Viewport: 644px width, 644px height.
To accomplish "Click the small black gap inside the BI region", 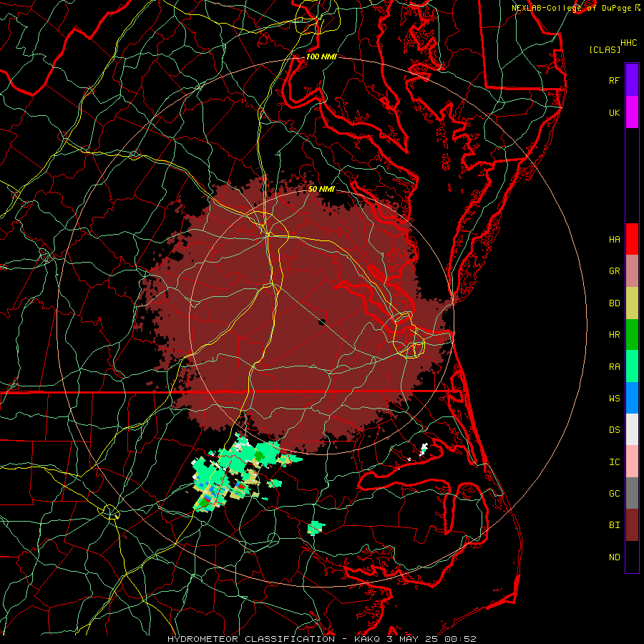I will [321, 321].
